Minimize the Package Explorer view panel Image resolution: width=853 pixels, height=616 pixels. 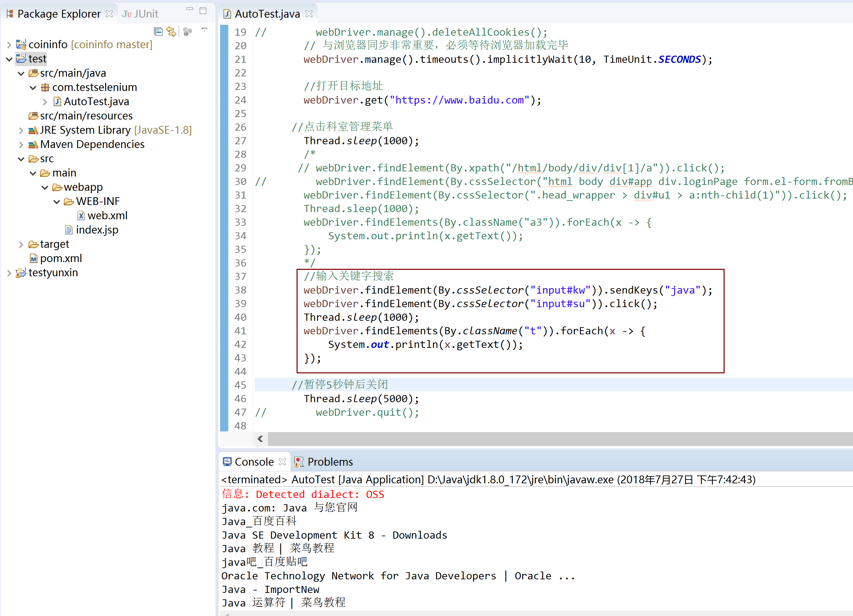click(x=190, y=9)
